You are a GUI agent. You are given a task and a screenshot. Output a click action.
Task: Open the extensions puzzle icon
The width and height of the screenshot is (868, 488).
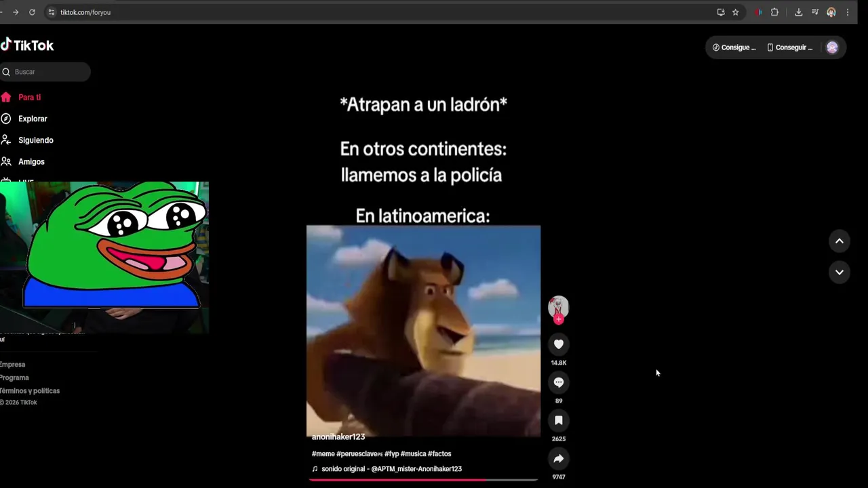774,12
